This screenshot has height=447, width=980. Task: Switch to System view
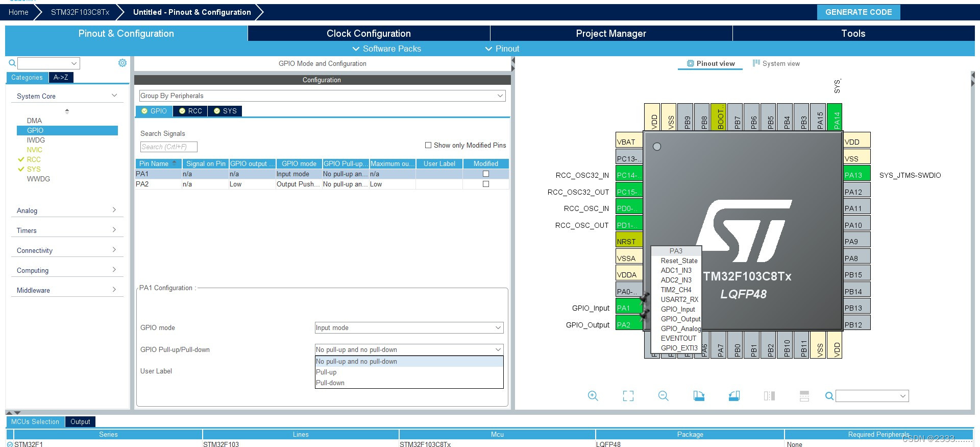click(x=776, y=63)
